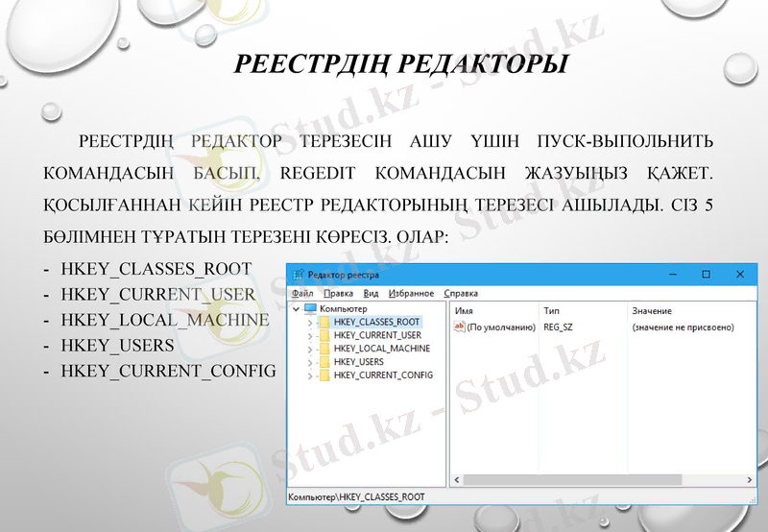Open the Справка menu

tap(461, 294)
